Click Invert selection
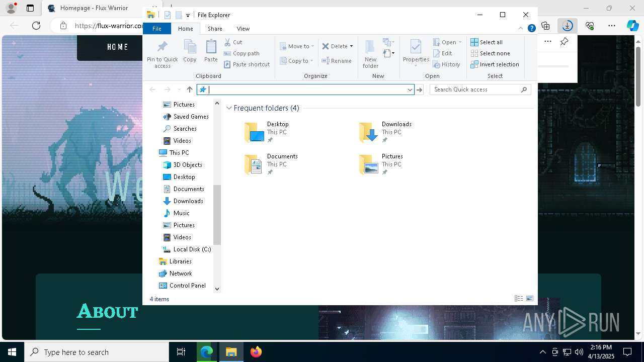Image resolution: width=644 pixels, height=362 pixels. coord(495,64)
